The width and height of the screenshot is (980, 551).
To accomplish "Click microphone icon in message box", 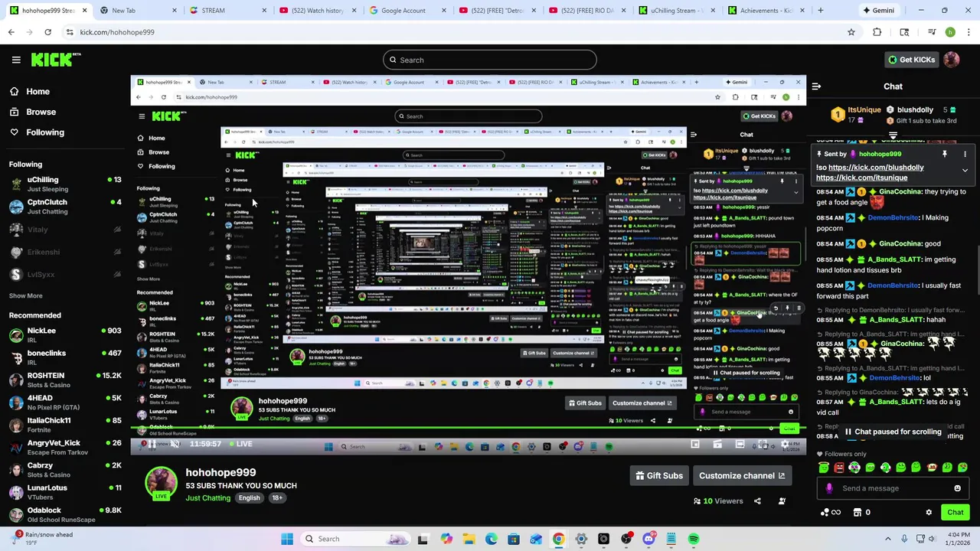I will (x=829, y=488).
